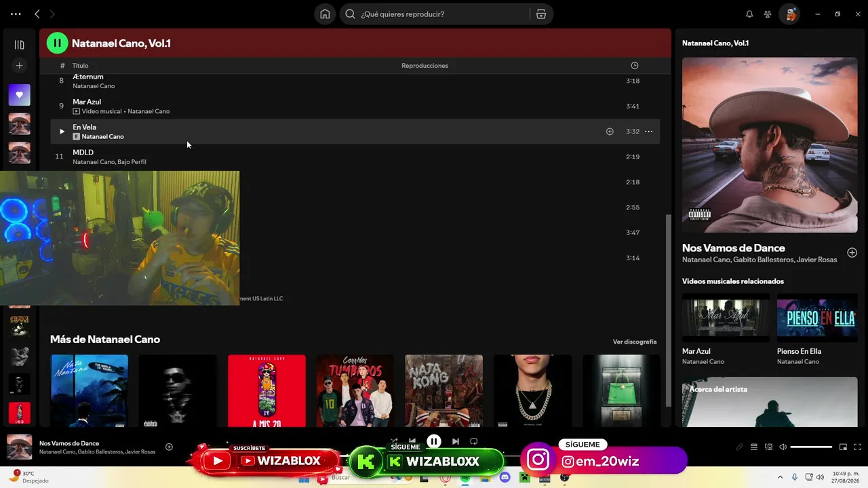Select the MDLD track title
Image resolution: width=868 pixels, height=488 pixels.
(x=83, y=152)
